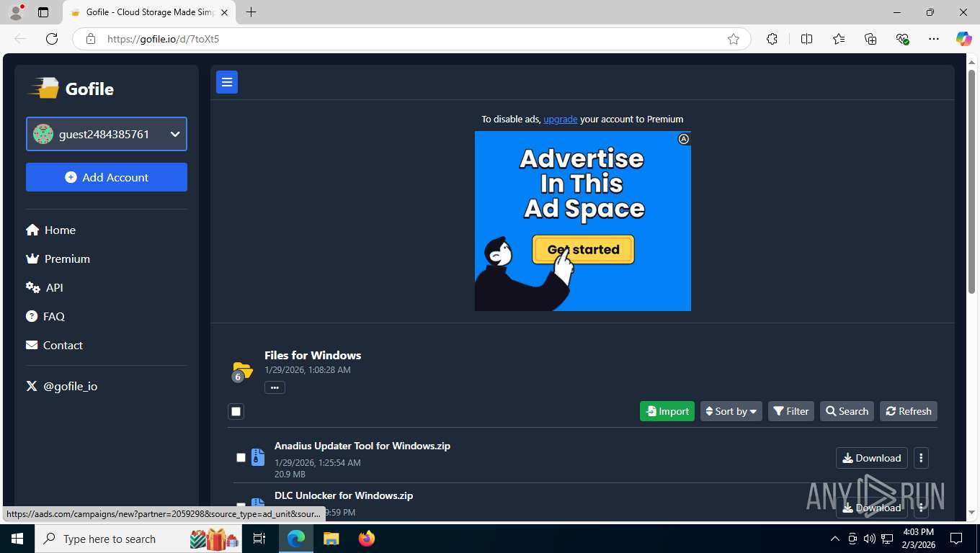980x553 pixels.
Task: Close the Gofile browser tab
Action: point(224,12)
